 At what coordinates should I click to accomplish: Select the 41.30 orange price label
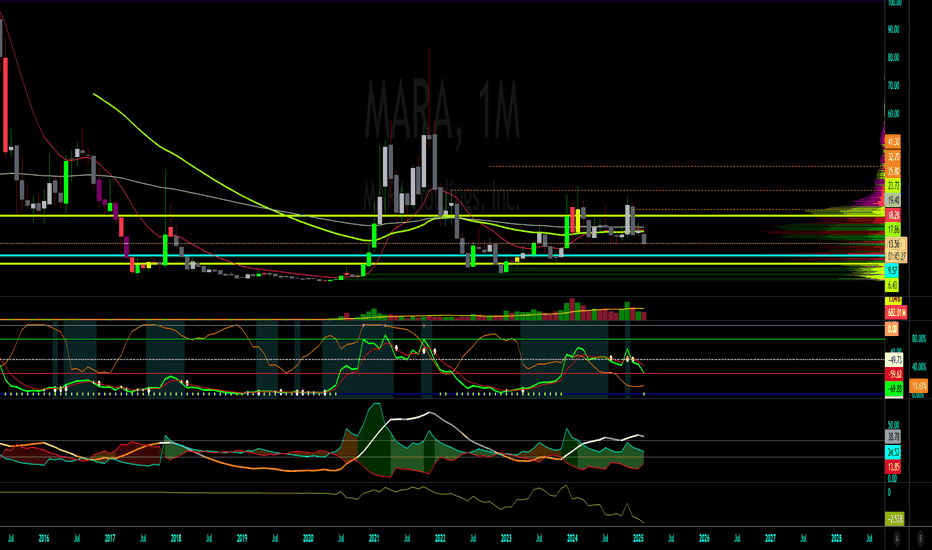893,142
